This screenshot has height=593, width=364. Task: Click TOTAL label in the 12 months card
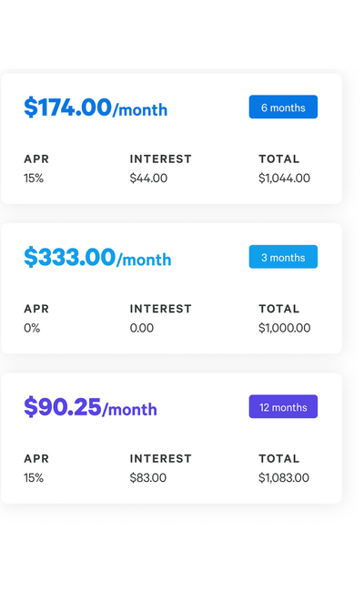[x=279, y=459]
